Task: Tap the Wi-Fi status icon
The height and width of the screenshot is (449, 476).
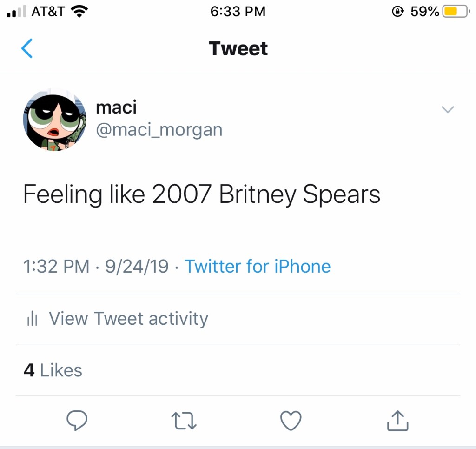Action: pyautogui.click(x=80, y=12)
